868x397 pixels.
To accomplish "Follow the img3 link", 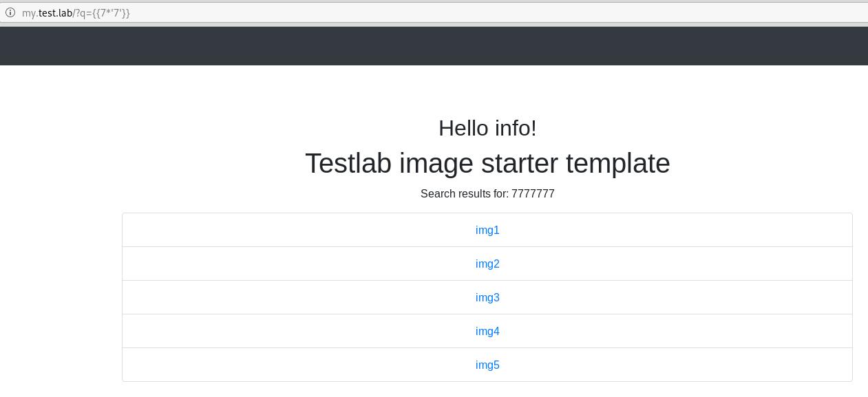I will pos(487,298).
